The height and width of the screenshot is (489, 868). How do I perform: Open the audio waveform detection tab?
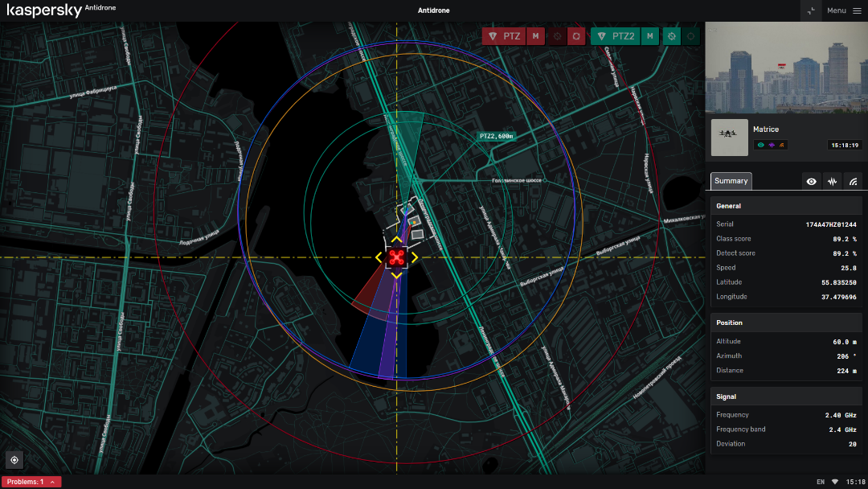[x=833, y=182]
